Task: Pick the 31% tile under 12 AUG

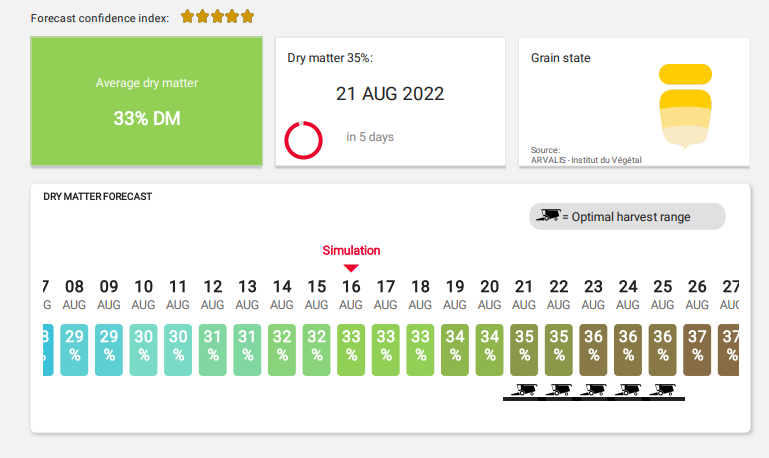Action: click(x=213, y=349)
